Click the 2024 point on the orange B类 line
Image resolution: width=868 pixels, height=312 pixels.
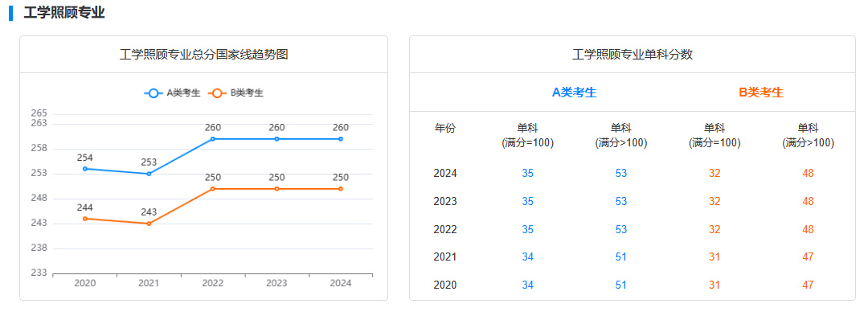point(341,188)
